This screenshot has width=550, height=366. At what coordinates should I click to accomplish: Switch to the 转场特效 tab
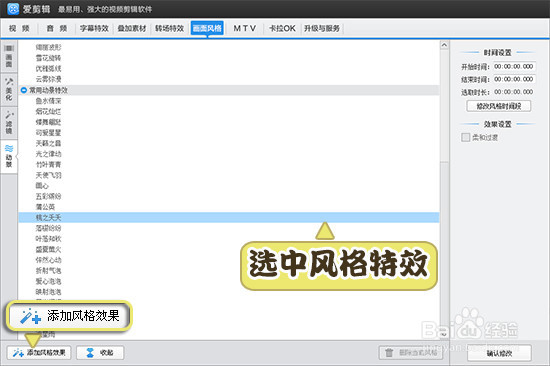pyautogui.click(x=170, y=28)
